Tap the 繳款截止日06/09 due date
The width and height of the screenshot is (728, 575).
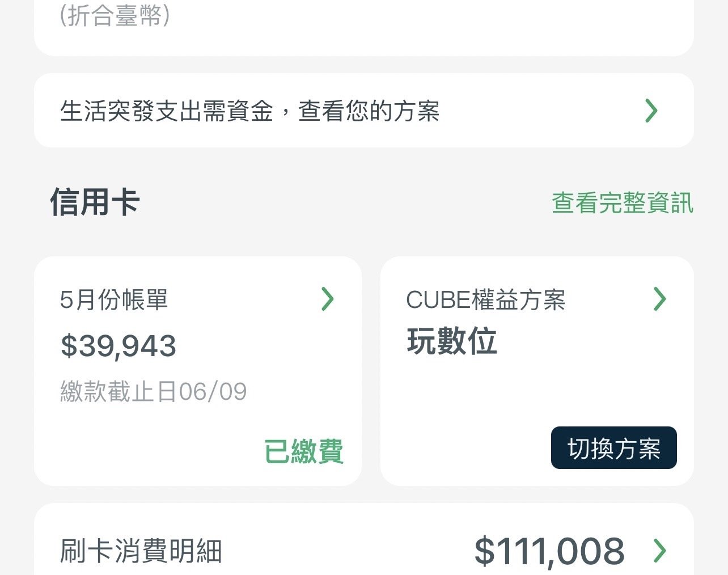[154, 392]
